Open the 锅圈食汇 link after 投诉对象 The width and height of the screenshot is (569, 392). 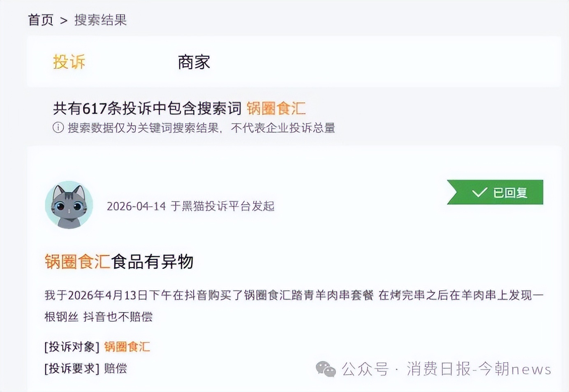click(127, 347)
